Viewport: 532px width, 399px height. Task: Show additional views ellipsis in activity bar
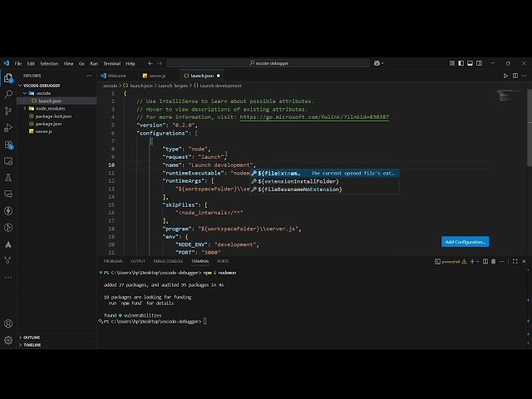8,277
